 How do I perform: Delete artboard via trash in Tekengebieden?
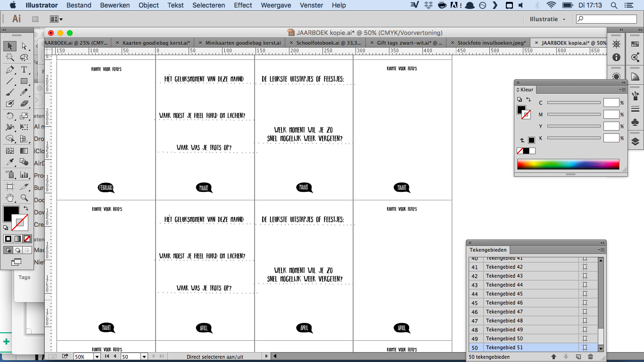590,357
